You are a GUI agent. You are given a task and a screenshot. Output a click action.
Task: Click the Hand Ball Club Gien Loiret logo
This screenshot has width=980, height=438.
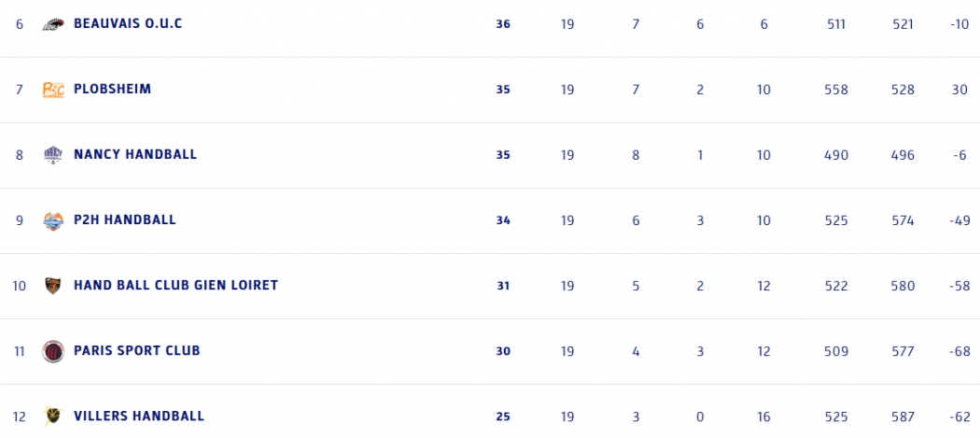[x=53, y=286]
